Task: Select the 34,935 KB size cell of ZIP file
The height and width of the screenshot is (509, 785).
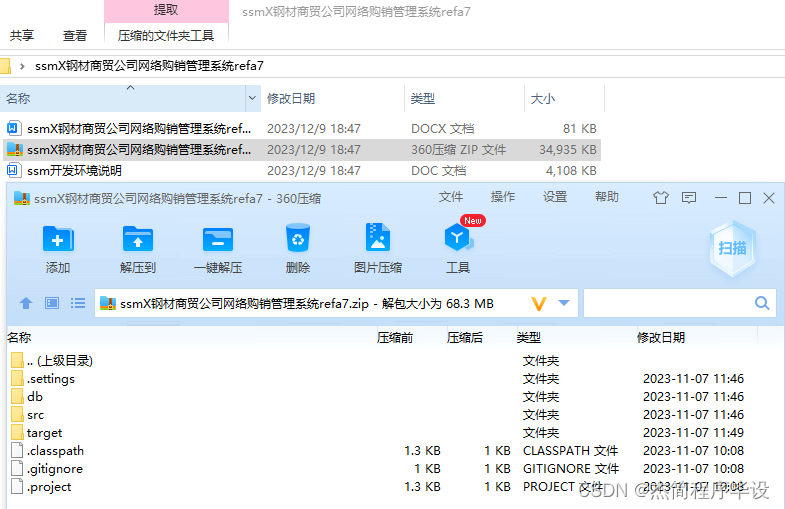Action: pos(568,150)
